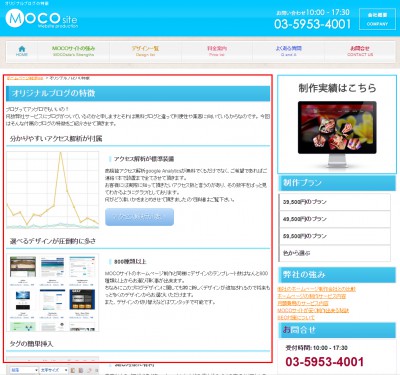Viewport: 400px width, 375px height.
Task: Select the 49,500円のプラン item
Action: [x=334, y=219]
